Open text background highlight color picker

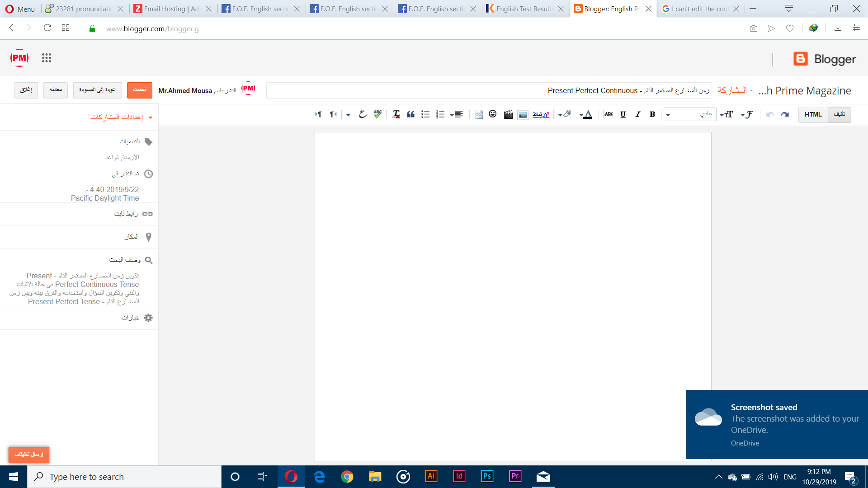(x=565, y=114)
